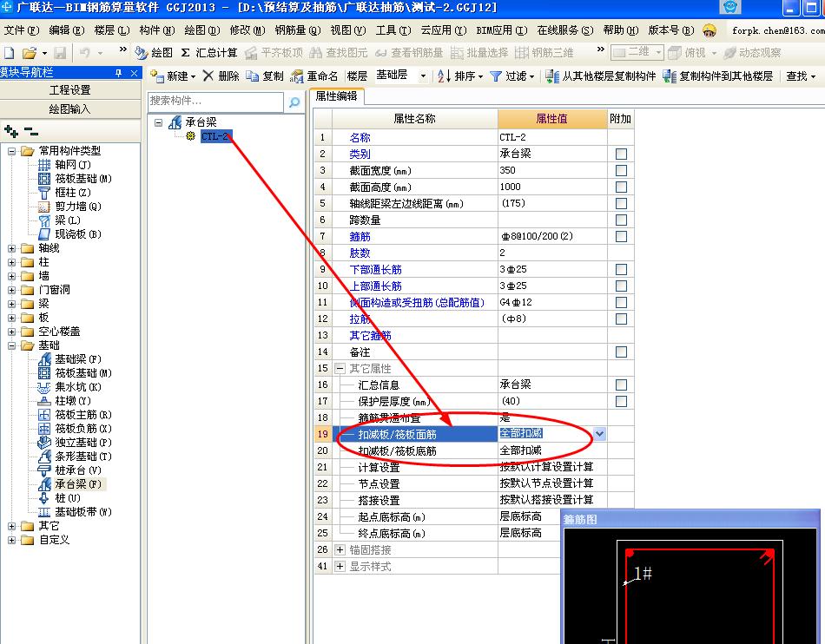Click the search magnifier icon
Image resolution: width=825 pixels, height=644 pixels.
(294, 102)
